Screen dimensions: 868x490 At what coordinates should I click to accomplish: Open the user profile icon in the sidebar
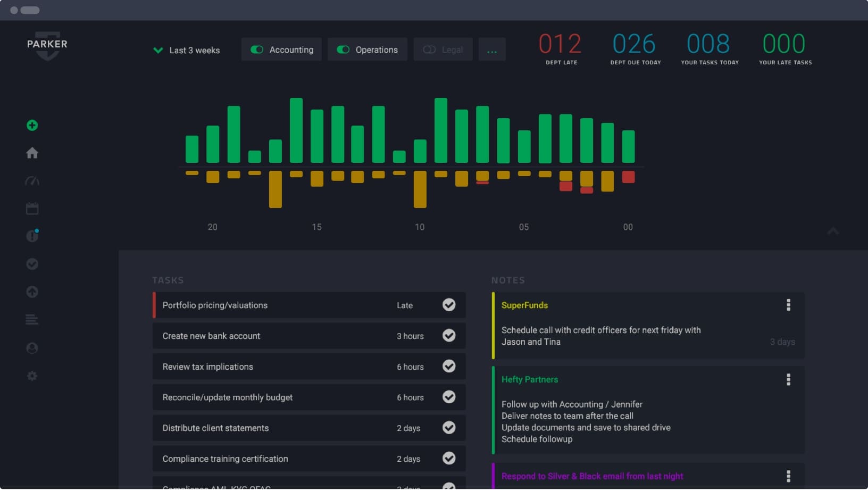(x=32, y=348)
